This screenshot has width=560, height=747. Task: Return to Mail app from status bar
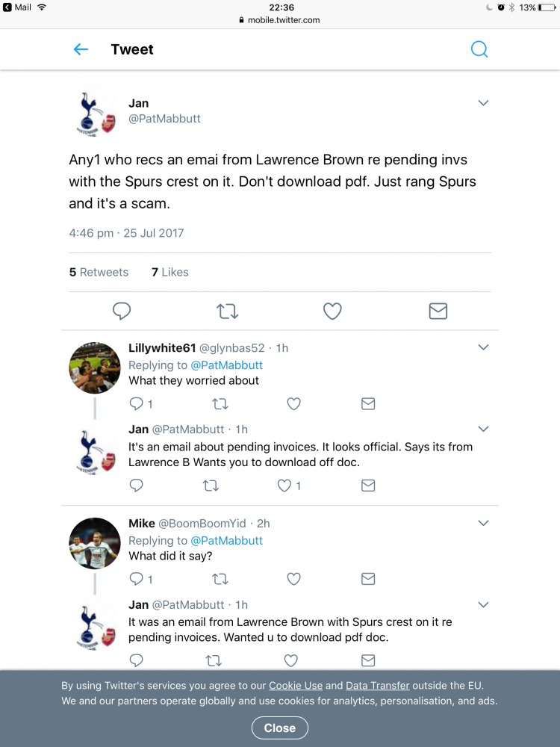click(17, 7)
